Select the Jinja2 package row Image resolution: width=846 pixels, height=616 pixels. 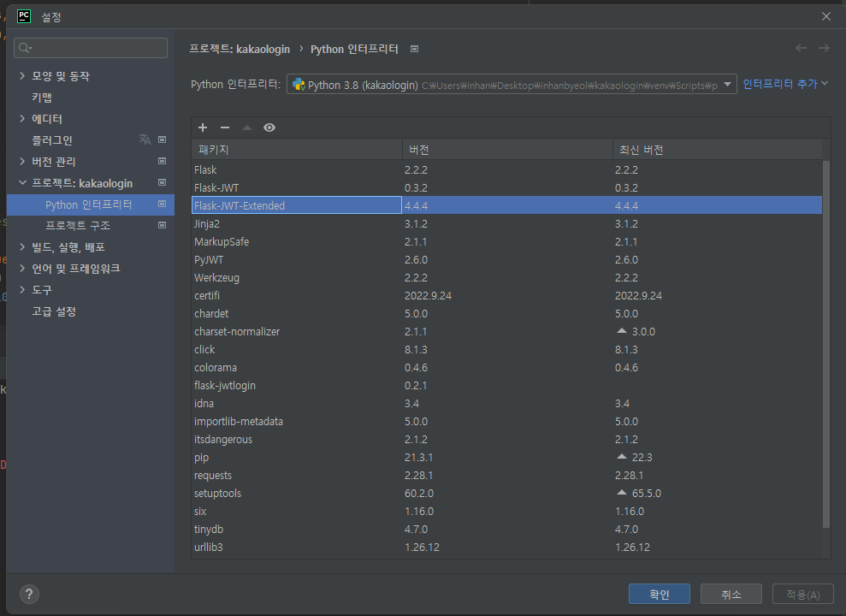click(506, 223)
